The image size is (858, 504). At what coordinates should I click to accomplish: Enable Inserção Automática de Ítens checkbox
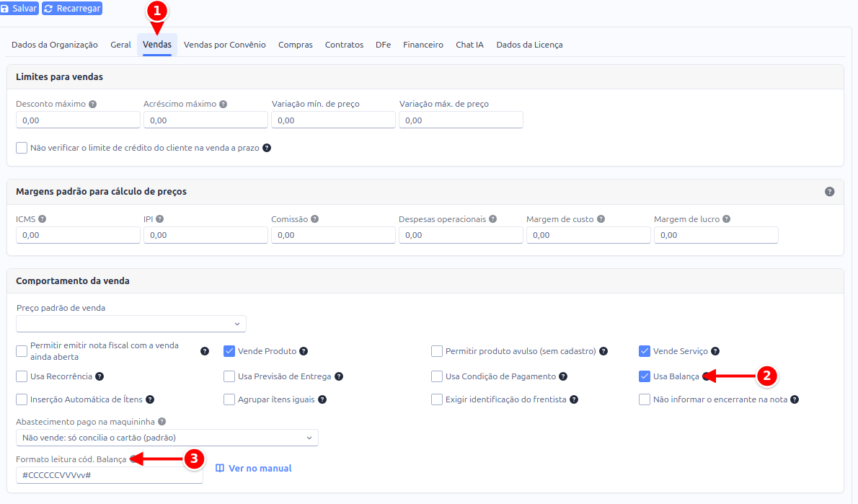point(22,399)
